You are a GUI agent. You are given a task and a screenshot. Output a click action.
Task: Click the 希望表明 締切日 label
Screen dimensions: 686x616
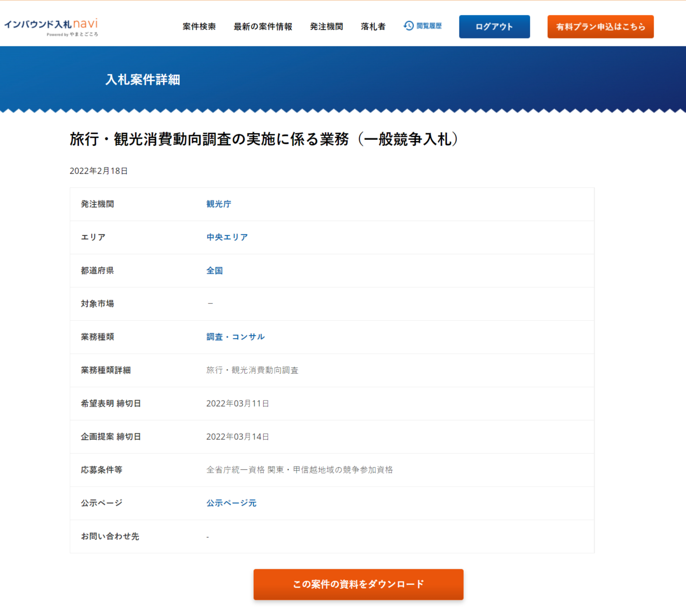111,404
